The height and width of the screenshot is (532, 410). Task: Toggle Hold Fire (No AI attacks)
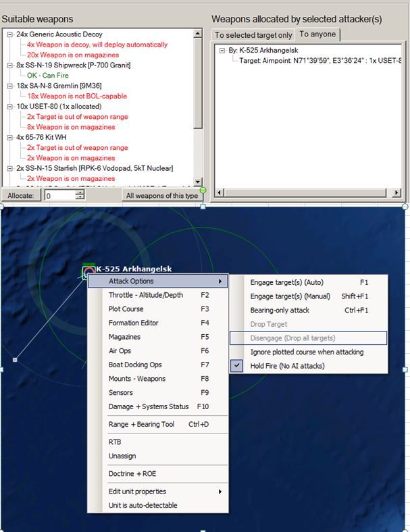[287, 366]
